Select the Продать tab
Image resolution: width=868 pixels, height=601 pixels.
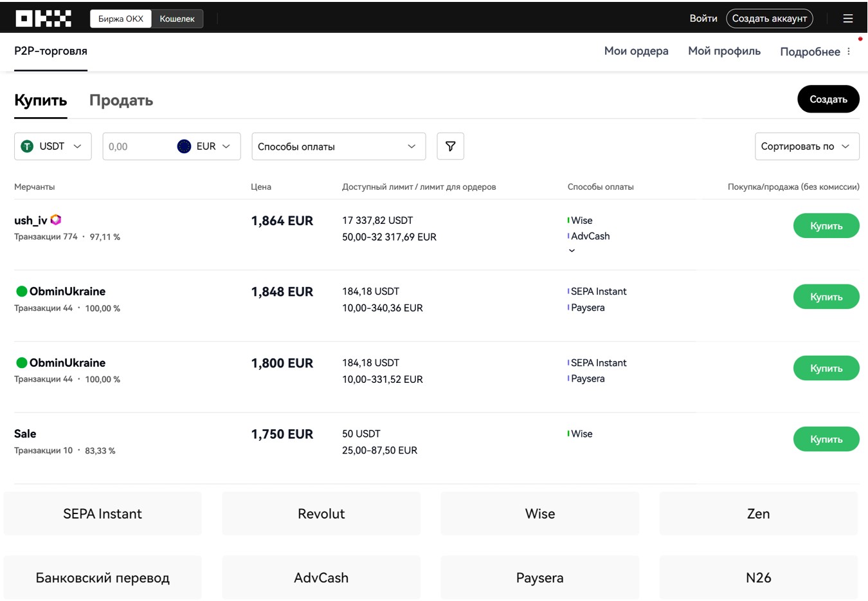[x=121, y=100]
